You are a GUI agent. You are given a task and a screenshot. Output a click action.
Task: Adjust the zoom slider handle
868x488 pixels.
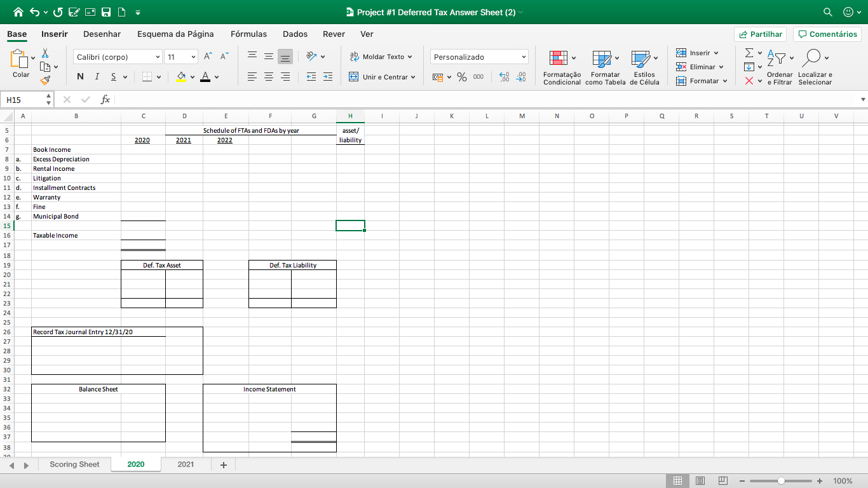tap(781, 481)
